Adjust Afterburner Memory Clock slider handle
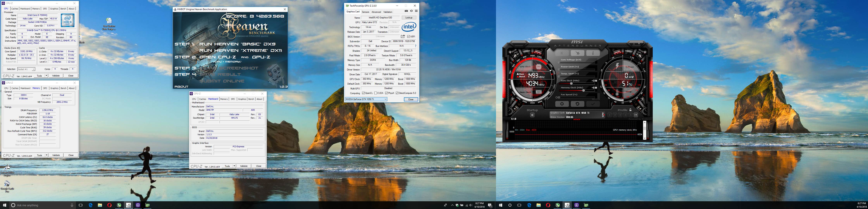 click(x=584, y=91)
